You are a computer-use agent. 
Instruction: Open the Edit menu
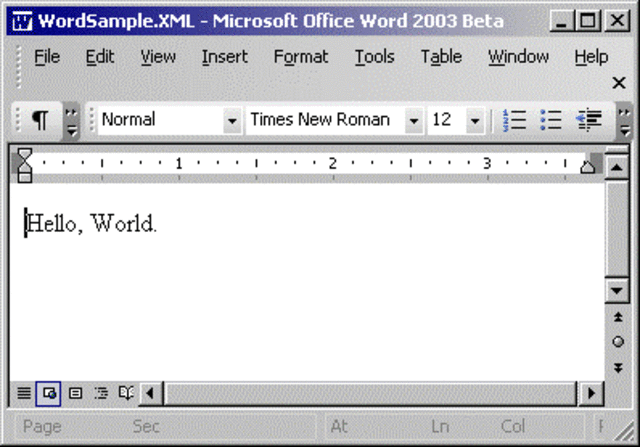tap(100, 57)
